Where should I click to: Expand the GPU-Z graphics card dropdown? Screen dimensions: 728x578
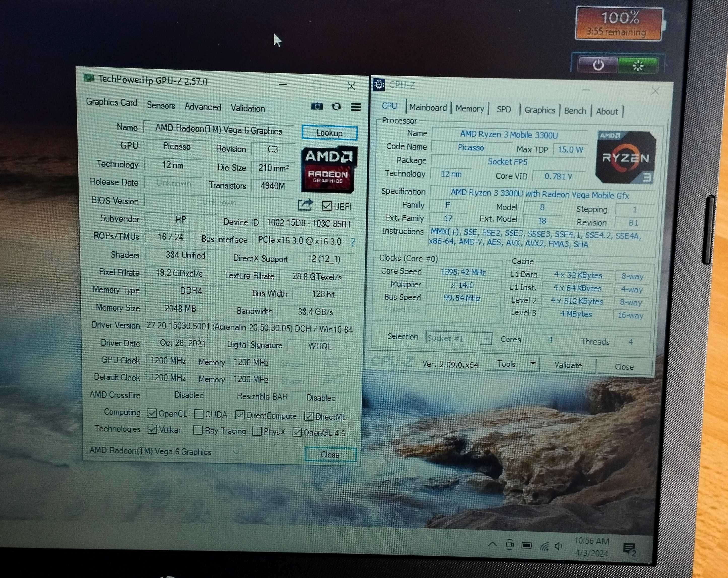pyautogui.click(x=236, y=453)
